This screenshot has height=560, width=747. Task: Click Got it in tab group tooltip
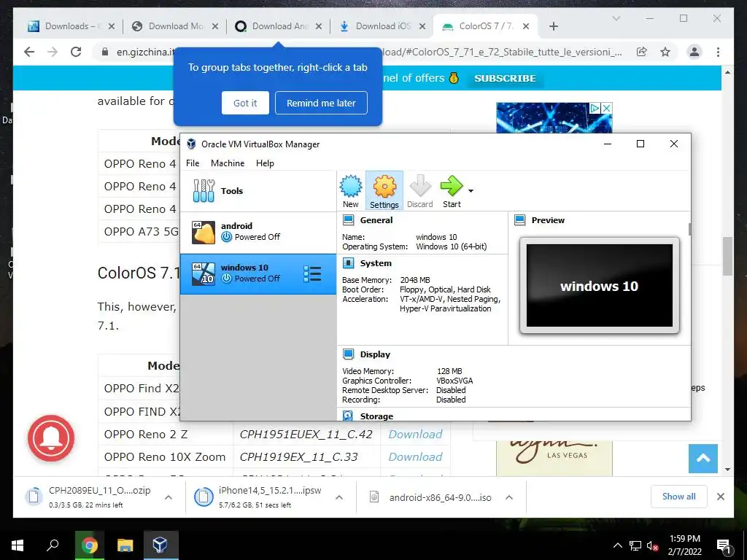[x=245, y=103]
